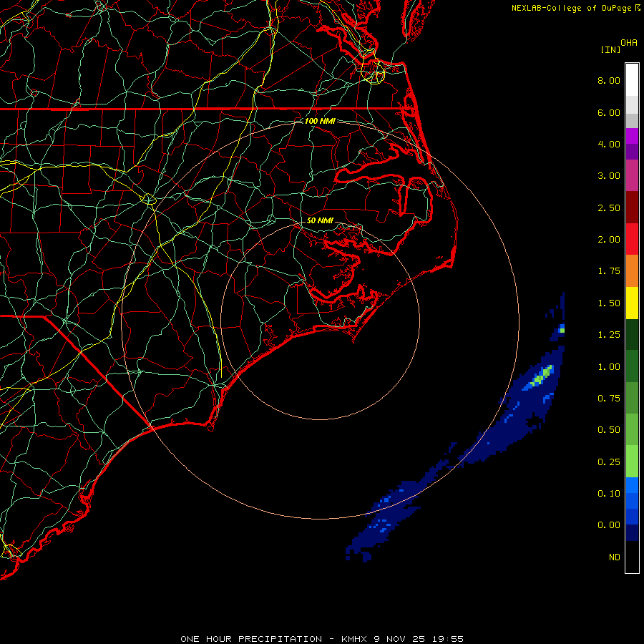This screenshot has width=644, height=644.
Task: Click the 1.75 legend value
Action: click(x=609, y=271)
